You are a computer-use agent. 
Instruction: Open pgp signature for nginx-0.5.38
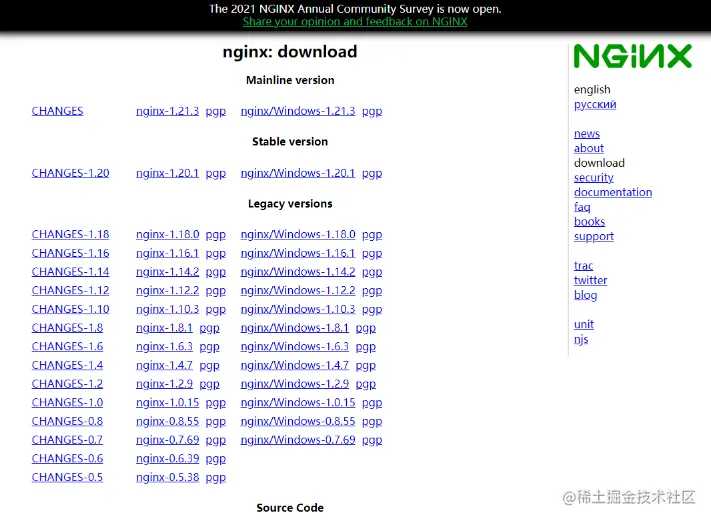point(215,478)
